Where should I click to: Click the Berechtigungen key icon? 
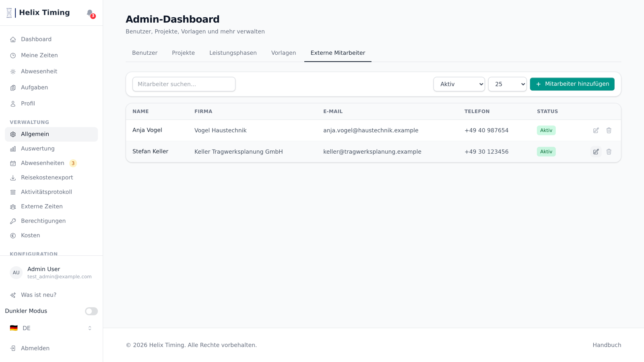(13, 221)
